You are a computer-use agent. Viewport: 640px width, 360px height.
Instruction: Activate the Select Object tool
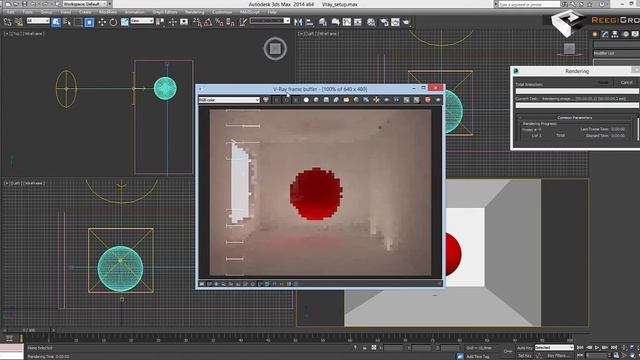coord(56,22)
